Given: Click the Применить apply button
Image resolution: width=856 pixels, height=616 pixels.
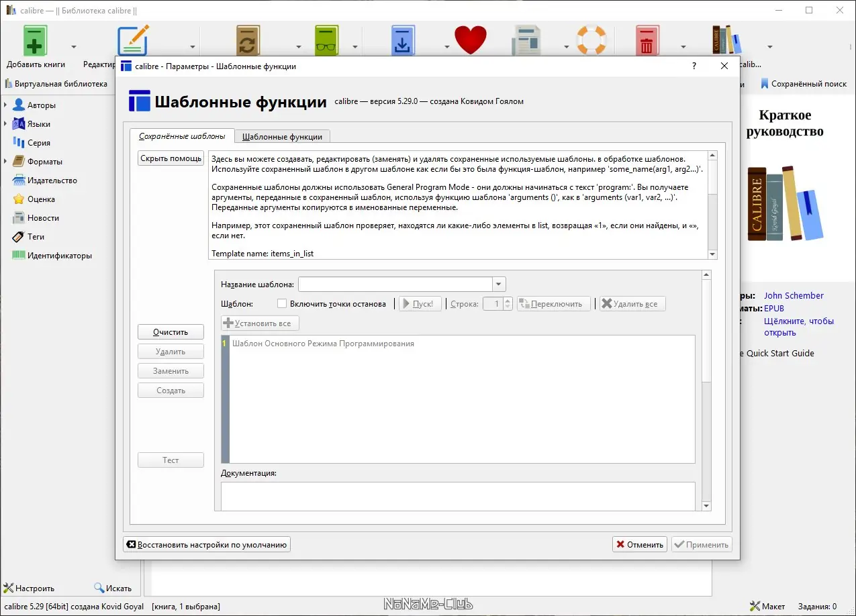Looking at the screenshot, I should 702,545.
